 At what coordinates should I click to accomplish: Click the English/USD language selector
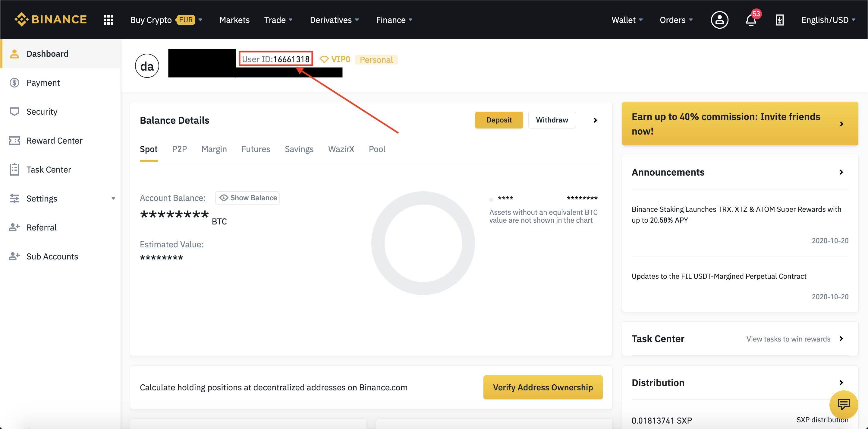click(828, 19)
